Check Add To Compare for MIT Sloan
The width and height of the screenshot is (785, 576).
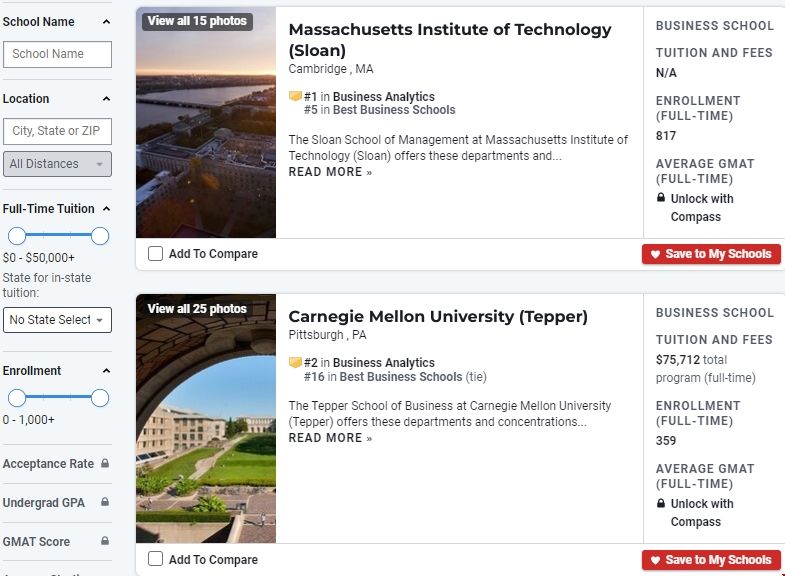coord(156,254)
